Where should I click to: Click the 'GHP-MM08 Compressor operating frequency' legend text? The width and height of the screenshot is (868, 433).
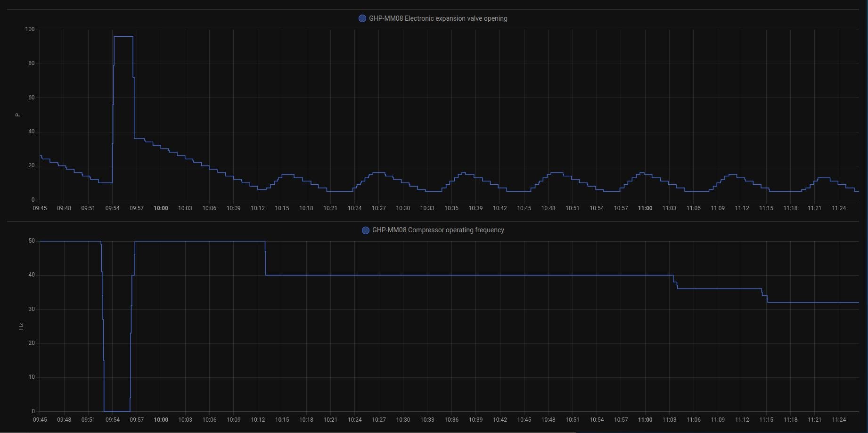[438, 230]
